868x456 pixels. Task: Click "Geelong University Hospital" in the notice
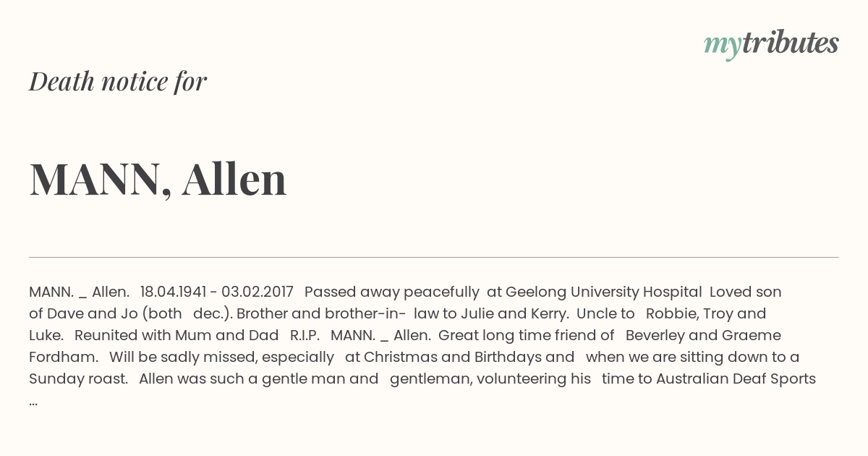[603, 292]
